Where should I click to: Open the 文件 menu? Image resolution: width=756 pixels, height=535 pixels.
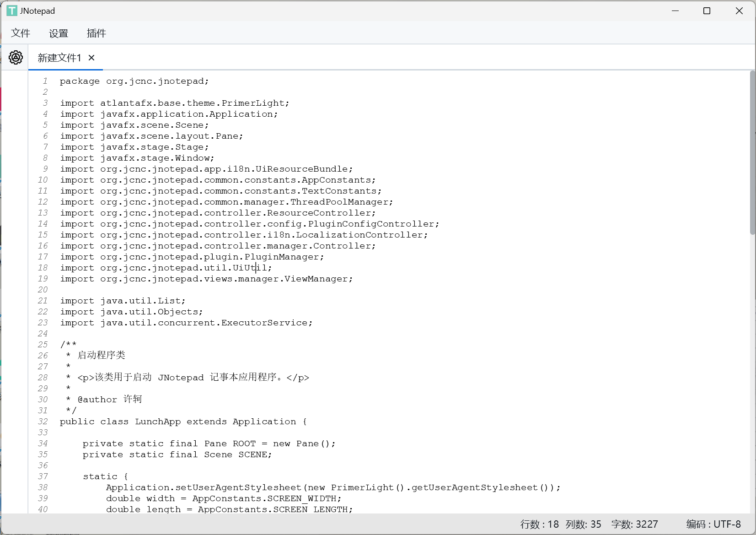21,33
